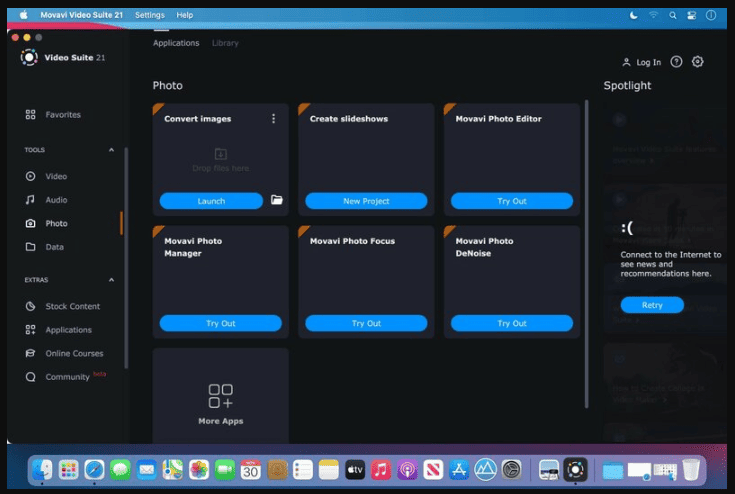Open Movavi Video Suite dock icon
The image size is (735, 494).
pyautogui.click(x=575, y=469)
